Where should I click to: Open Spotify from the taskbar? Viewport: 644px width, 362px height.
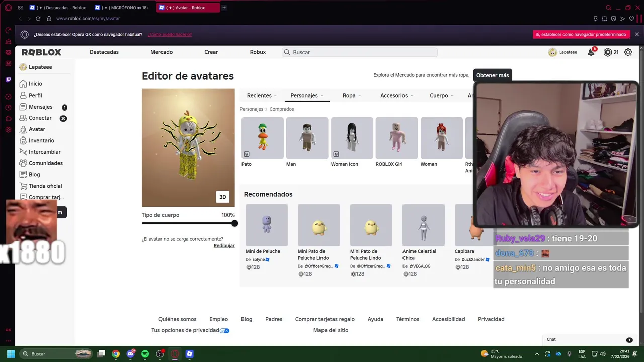pyautogui.click(x=145, y=354)
